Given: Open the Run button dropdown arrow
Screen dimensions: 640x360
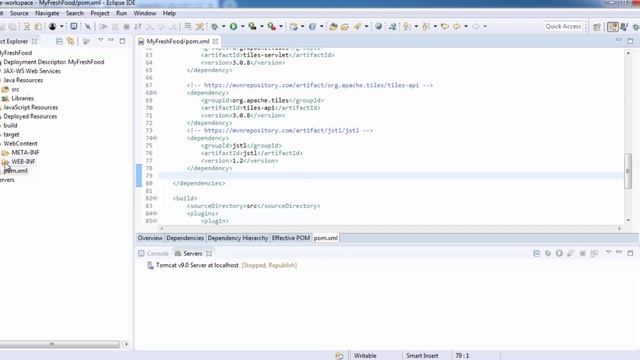Looking at the screenshot, I should (x=242, y=27).
